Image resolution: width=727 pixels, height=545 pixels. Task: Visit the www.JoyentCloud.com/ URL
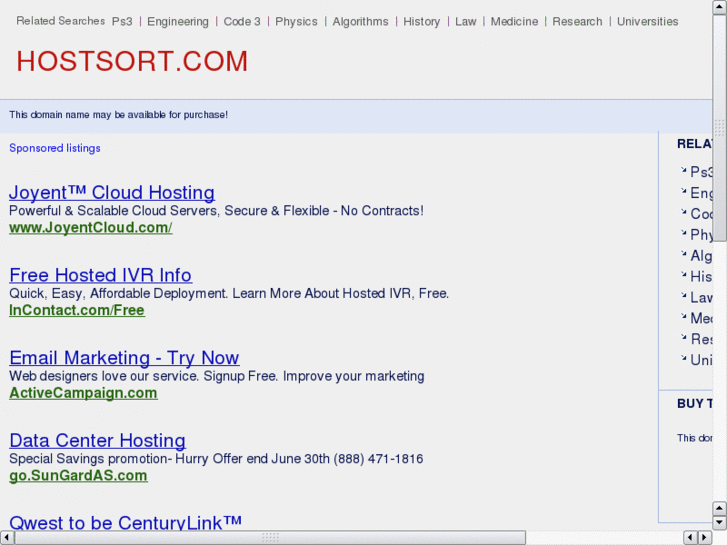[x=91, y=228]
